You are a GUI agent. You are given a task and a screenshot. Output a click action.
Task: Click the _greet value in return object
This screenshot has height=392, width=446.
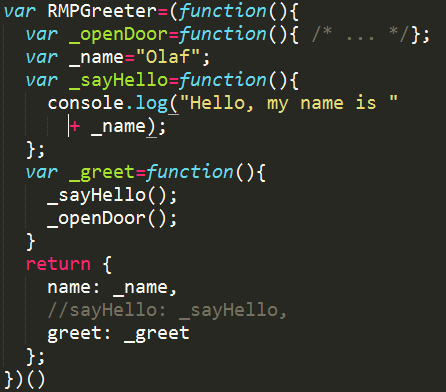[156, 334]
